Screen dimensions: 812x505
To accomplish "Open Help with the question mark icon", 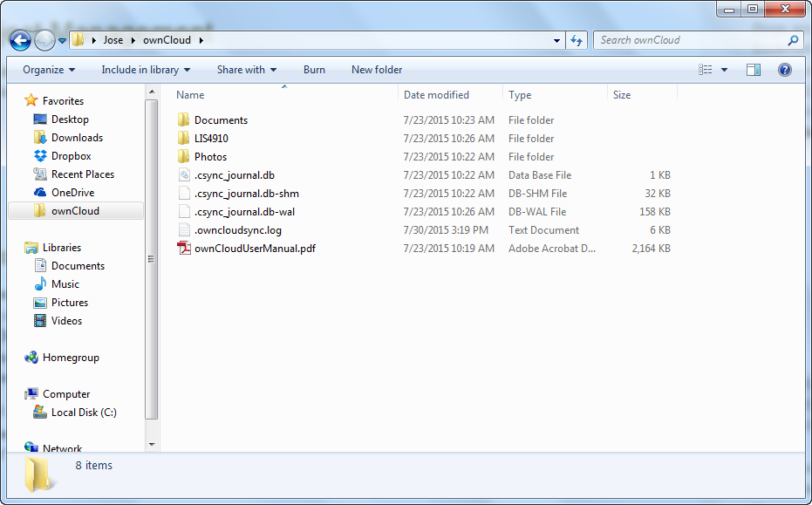I will [785, 70].
